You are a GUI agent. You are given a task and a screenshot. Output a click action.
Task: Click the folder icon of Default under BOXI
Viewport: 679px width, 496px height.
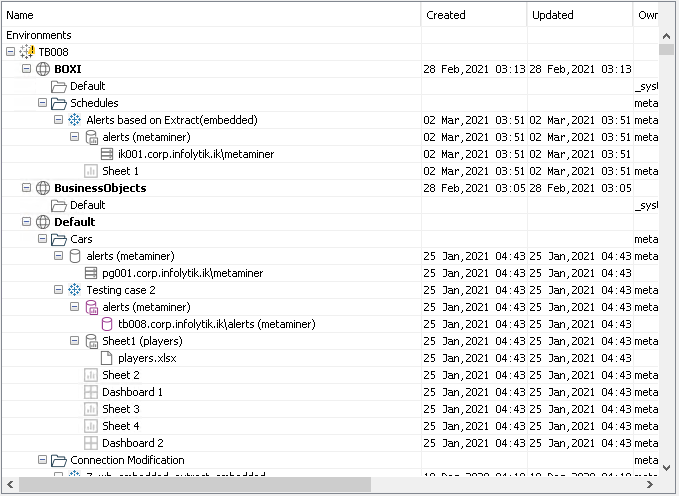point(58,86)
